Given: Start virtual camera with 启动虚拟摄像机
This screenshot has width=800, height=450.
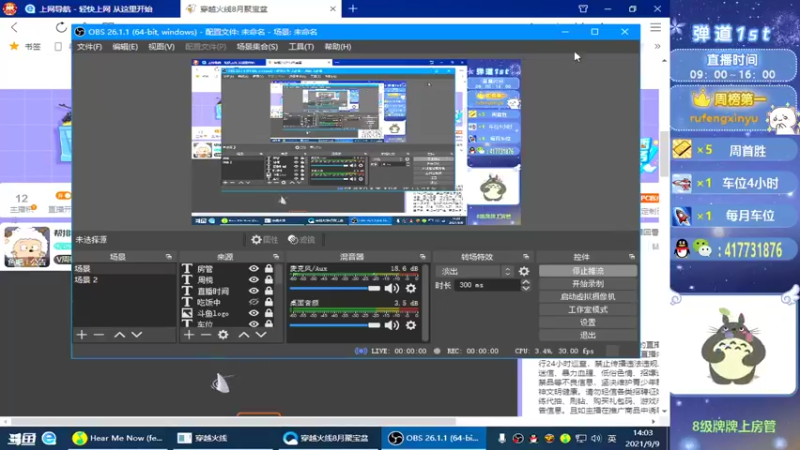Looking at the screenshot, I should [588, 296].
